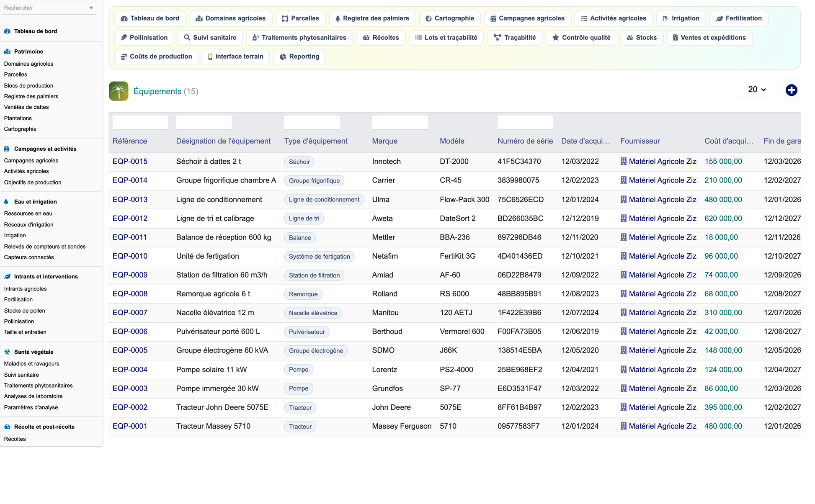
Task: Open the Récoltes tab in top navigation
Action: [381, 38]
